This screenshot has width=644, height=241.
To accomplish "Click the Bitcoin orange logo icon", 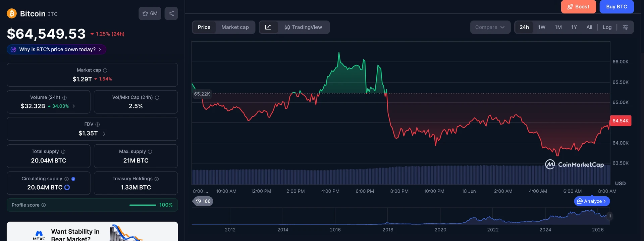I will pyautogui.click(x=12, y=13).
